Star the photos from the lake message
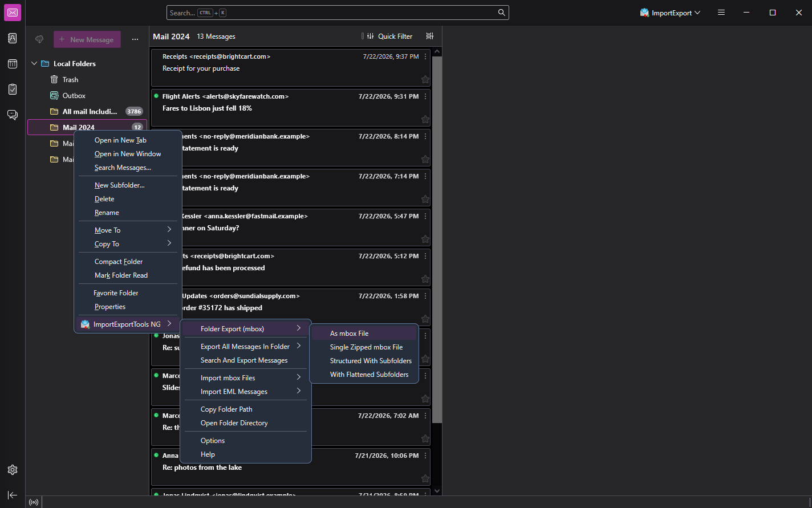 pyautogui.click(x=425, y=478)
